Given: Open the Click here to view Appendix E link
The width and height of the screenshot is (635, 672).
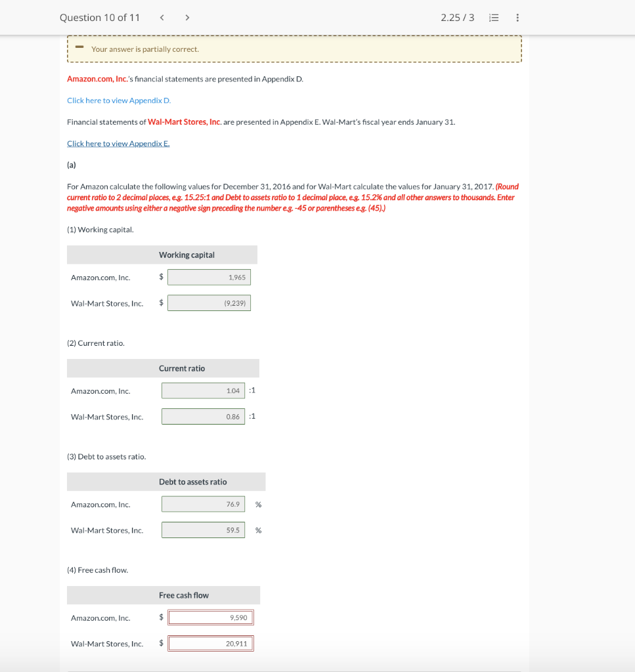Looking at the screenshot, I should [118, 144].
